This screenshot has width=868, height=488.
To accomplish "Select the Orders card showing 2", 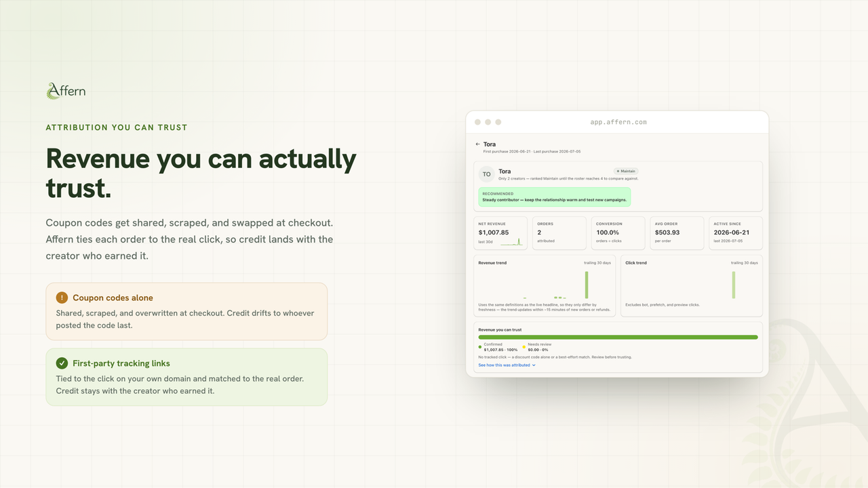I will (x=559, y=233).
